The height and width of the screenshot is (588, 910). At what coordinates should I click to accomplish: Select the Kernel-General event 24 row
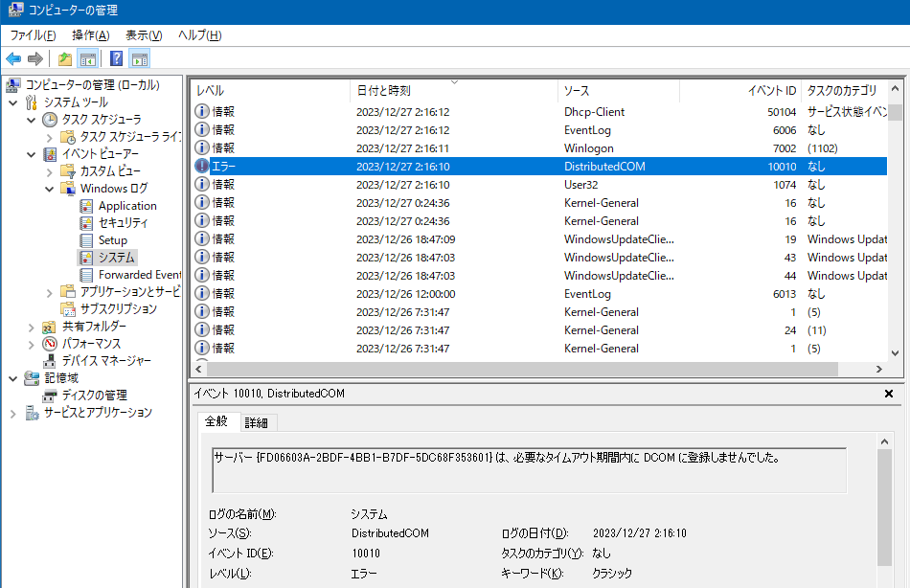(x=539, y=330)
